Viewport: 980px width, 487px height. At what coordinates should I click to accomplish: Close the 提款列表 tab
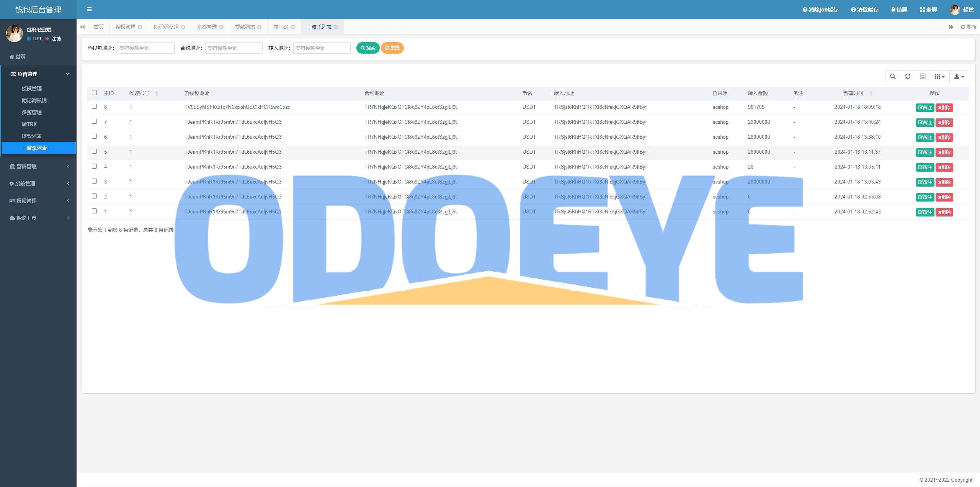(x=259, y=27)
